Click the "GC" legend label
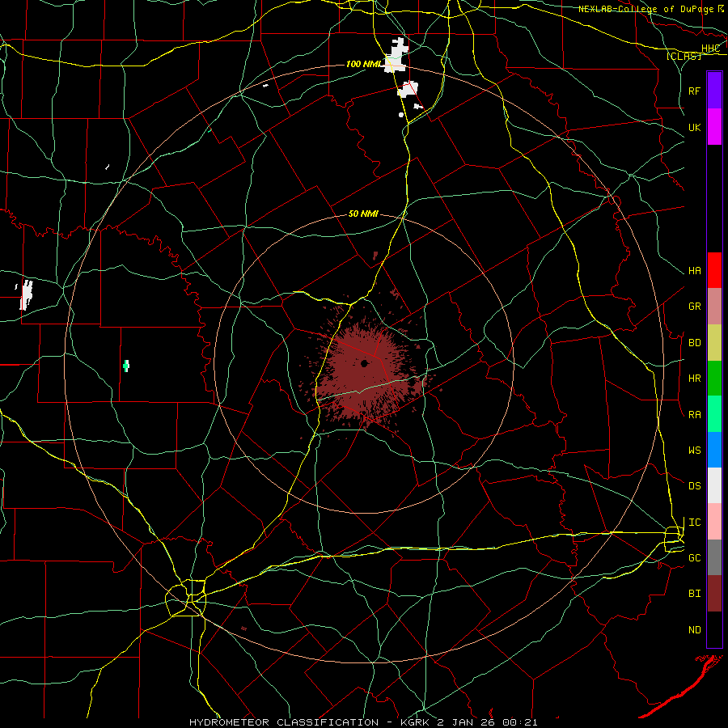 click(695, 558)
